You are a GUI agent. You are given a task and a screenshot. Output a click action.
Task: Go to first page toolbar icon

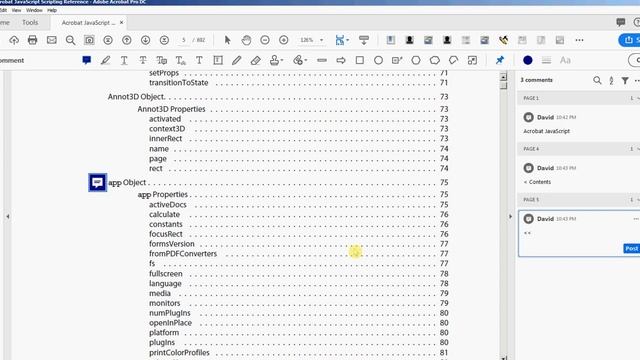coord(108,40)
